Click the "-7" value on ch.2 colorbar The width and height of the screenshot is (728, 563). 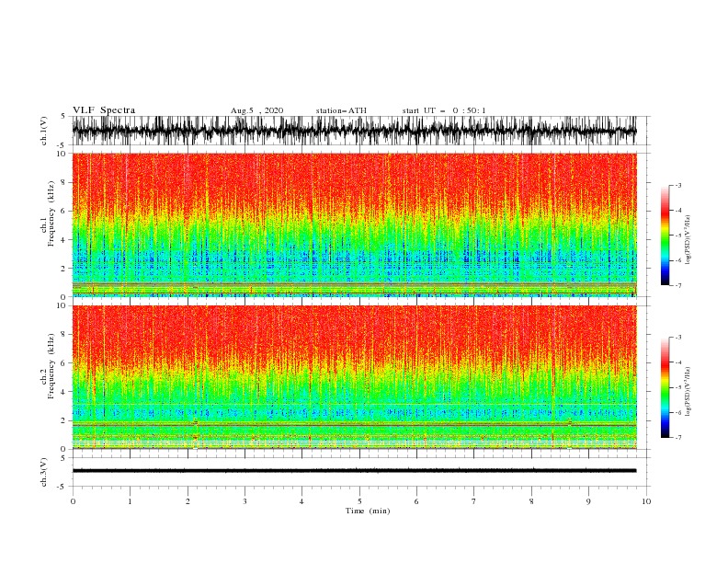click(x=678, y=437)
